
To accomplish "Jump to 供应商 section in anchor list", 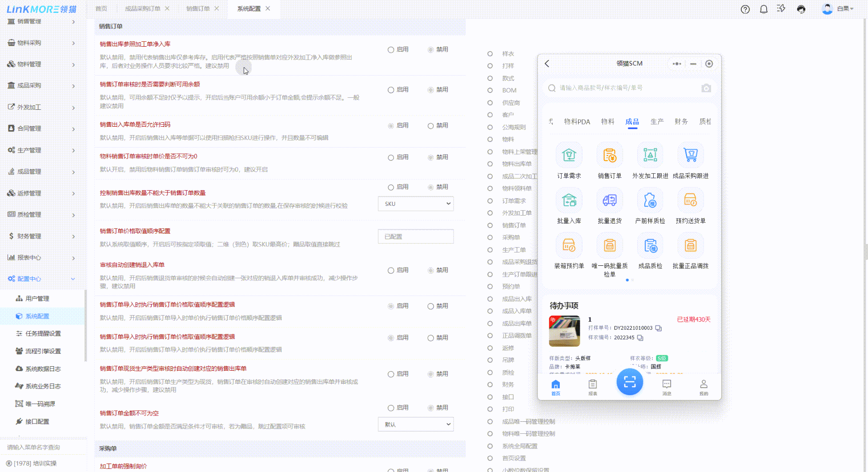I will tap(511, 103).
